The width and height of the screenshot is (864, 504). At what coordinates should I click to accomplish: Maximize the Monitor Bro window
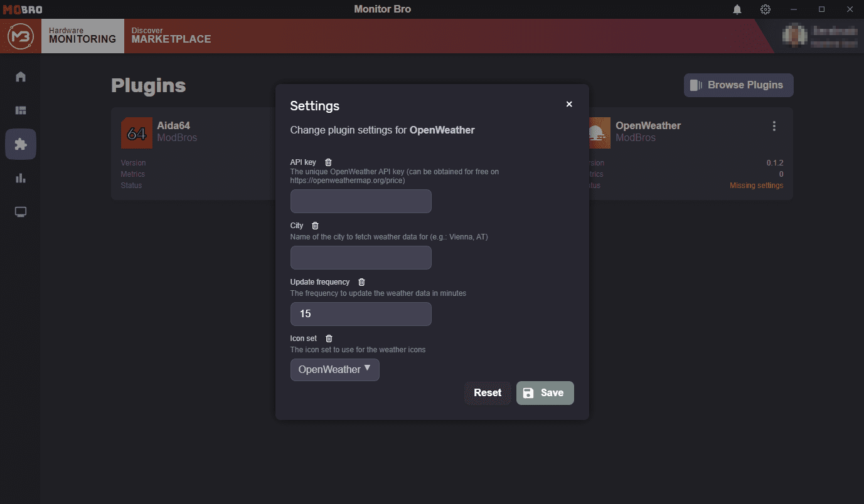click(822, 9)
